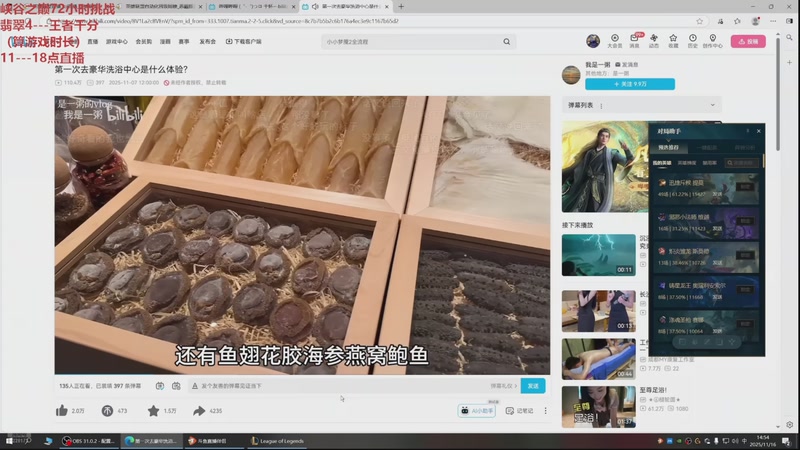This screenshot has height=450, width=800.
Task: Select the 斯莫德 hero row in 对局助手
Action: click(x=706, y=257)
